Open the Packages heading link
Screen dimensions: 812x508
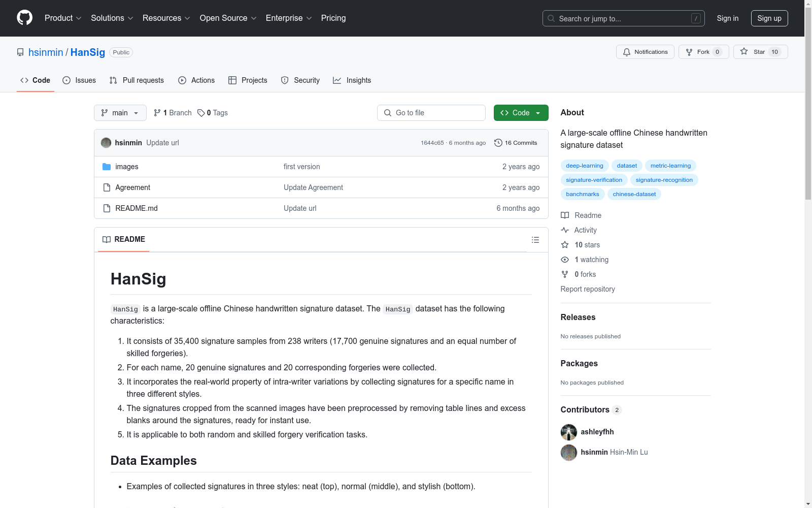579,363
